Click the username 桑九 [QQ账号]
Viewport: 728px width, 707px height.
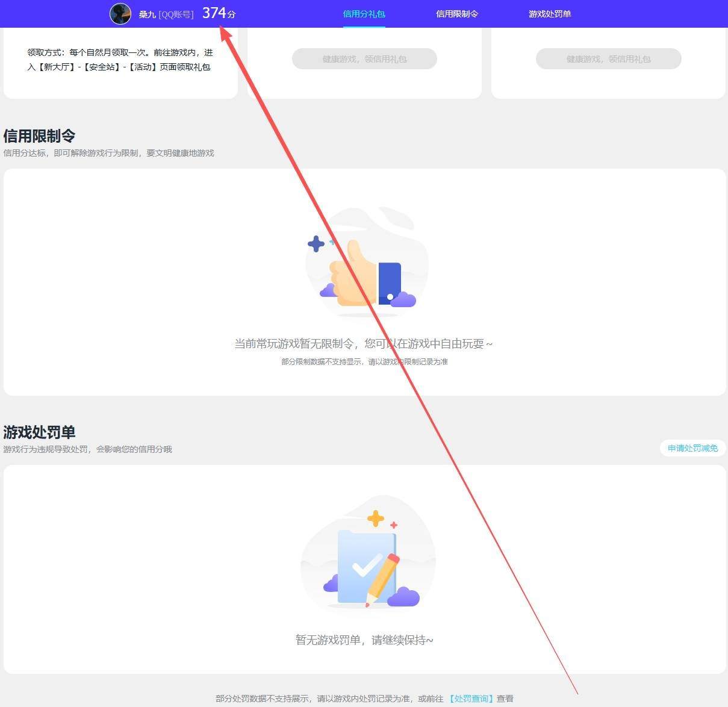click(166, 14)
